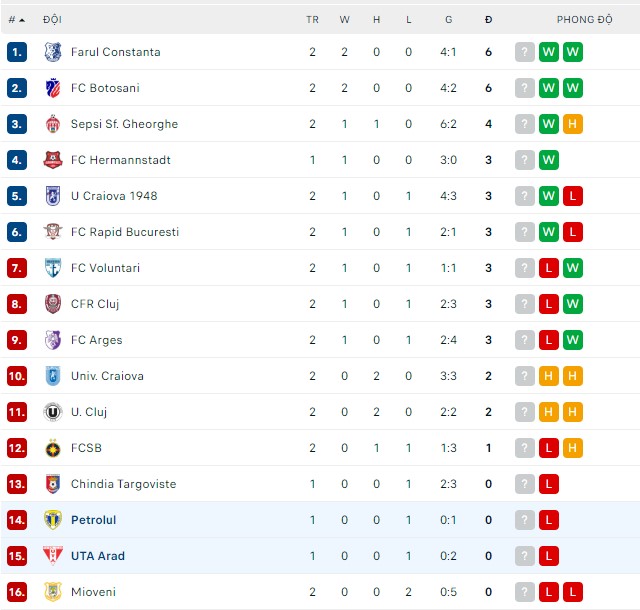
Task: Click the Petrolul team logo
Action: coord(53,520)
